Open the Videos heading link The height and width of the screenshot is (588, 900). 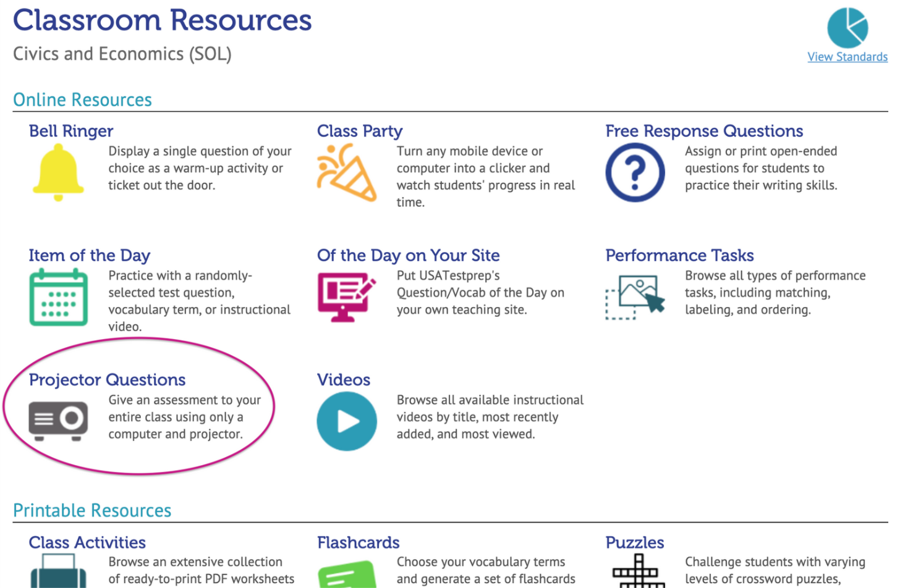(x=344, y=379)
